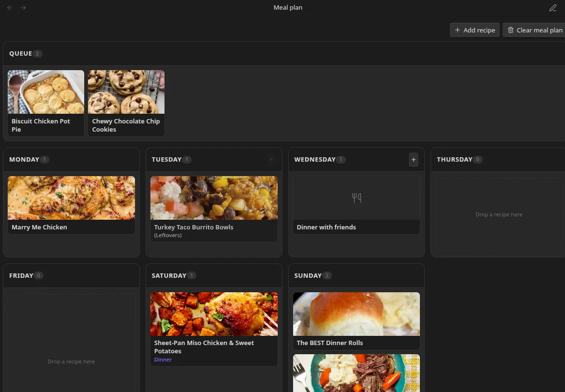Viewport: 565px width, 392px height.
Task: Open The BEST Dinner Rolls photo
Action: pos(357,314)
